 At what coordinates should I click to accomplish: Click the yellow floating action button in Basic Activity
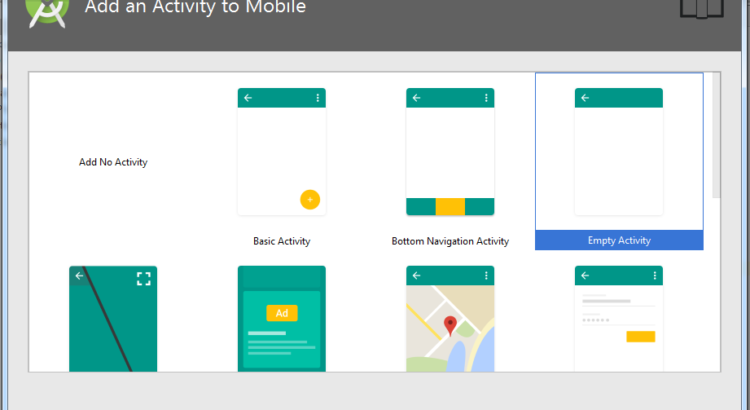310,199
